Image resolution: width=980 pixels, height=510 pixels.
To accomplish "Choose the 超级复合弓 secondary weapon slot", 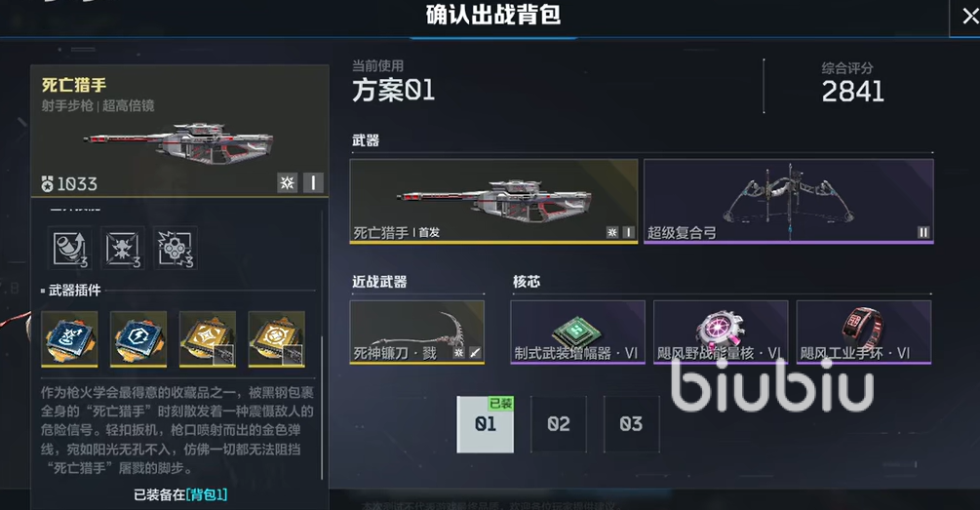I will point(789,201).
